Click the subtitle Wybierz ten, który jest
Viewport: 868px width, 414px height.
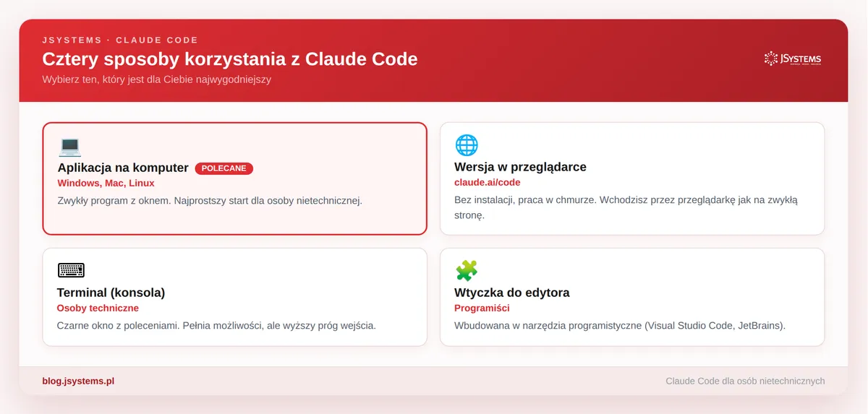click(x=157, y=79)
